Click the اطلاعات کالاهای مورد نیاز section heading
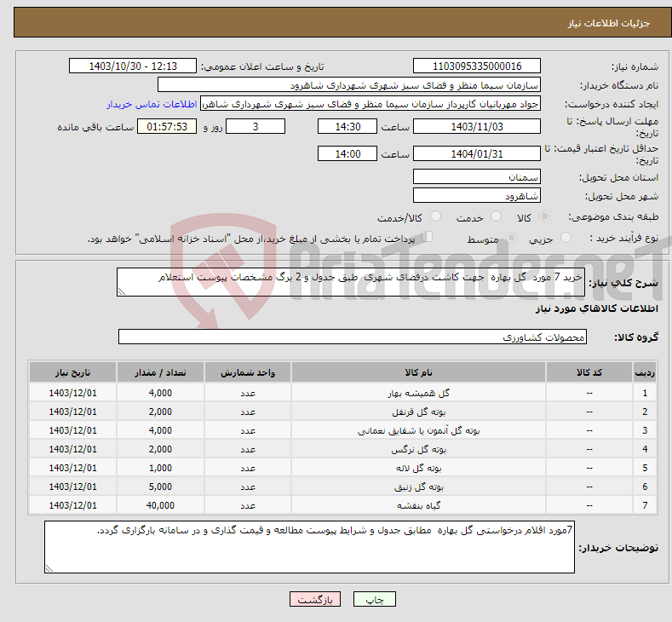 (x=596, y=308)
